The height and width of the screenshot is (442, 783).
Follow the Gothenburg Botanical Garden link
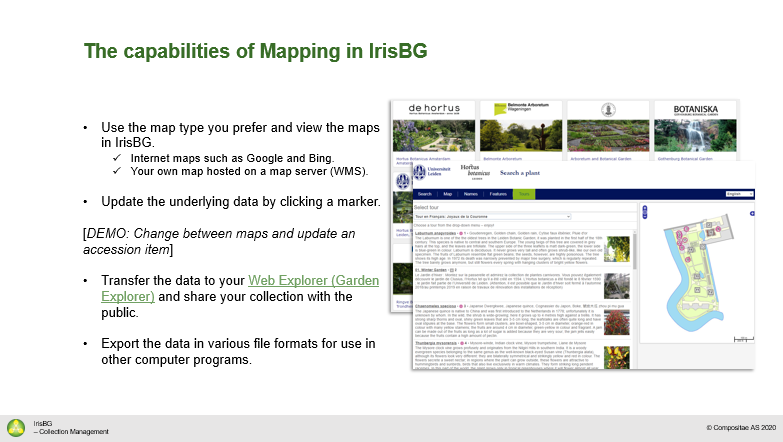coord(685,159)
